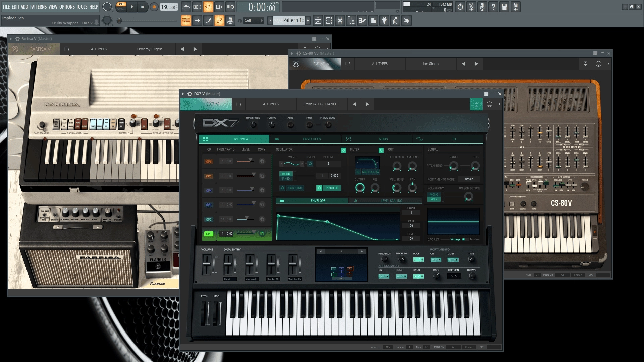Add a new pattern with plus button
The width and height of the screenshot is (644, 362).
[x=308, y=21]
